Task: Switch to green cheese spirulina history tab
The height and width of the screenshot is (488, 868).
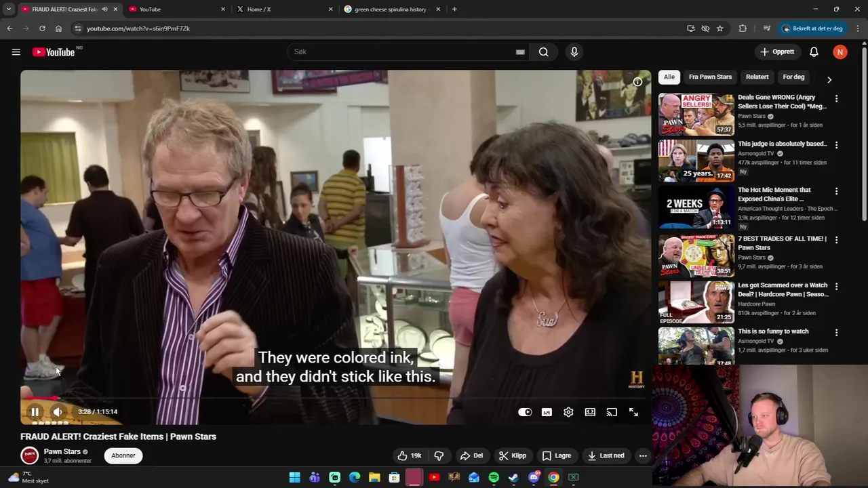Action: pyautogui.click(x=392, y=9)
